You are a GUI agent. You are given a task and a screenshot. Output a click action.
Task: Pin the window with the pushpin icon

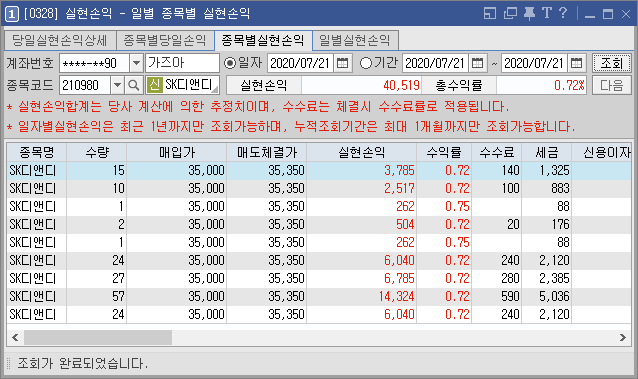point(529,13)
